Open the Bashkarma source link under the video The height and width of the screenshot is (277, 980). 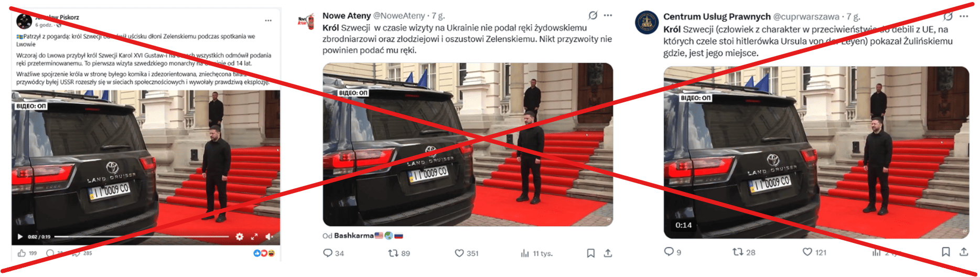(x=353, y=236)
